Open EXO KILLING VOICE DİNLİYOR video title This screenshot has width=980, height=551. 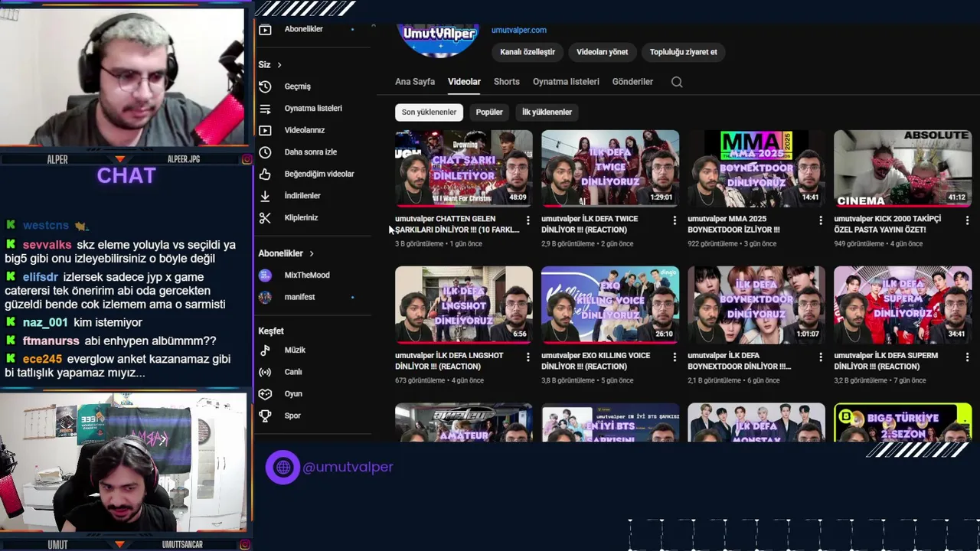point(596,361)
